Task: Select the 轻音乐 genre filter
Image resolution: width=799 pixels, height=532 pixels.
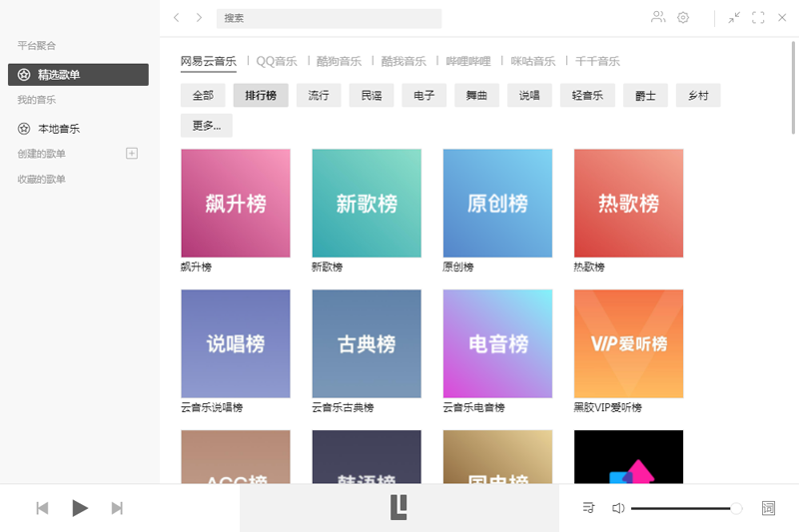Action: (x=587, y=95)
